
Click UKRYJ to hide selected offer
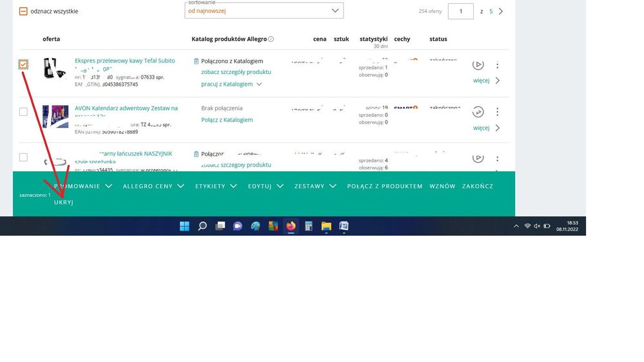click(x=64, y=202)
